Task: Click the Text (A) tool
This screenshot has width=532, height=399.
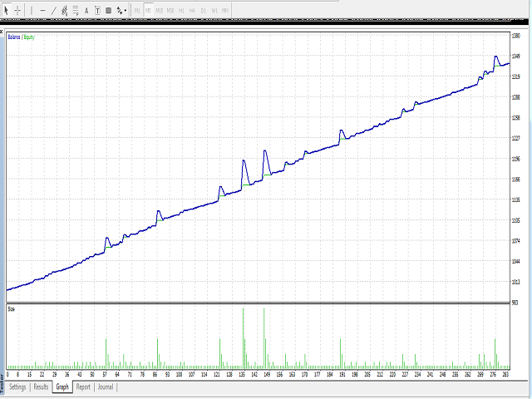Action: [x=87, y=11]
